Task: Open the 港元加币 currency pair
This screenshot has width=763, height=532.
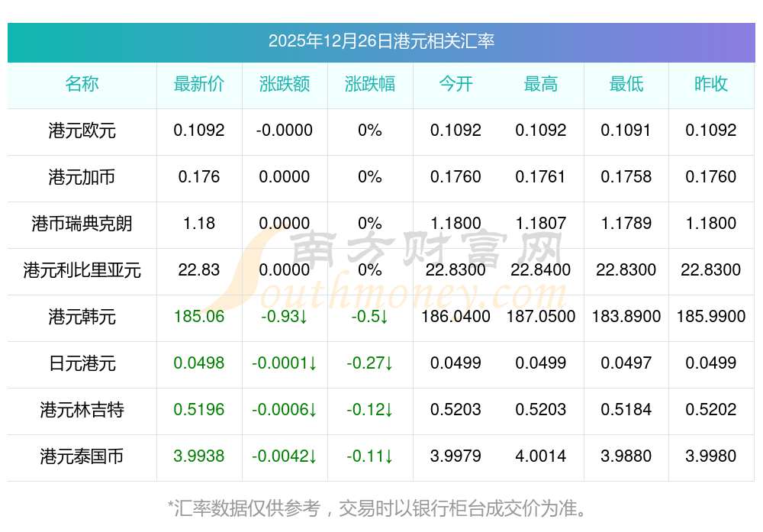Action: (82, 177)
